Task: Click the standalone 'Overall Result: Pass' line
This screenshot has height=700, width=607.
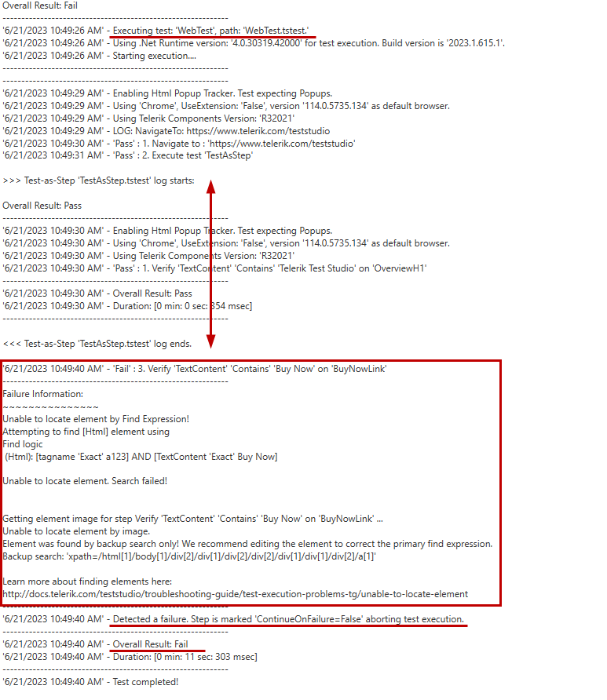Action: [x=42, y=206]
